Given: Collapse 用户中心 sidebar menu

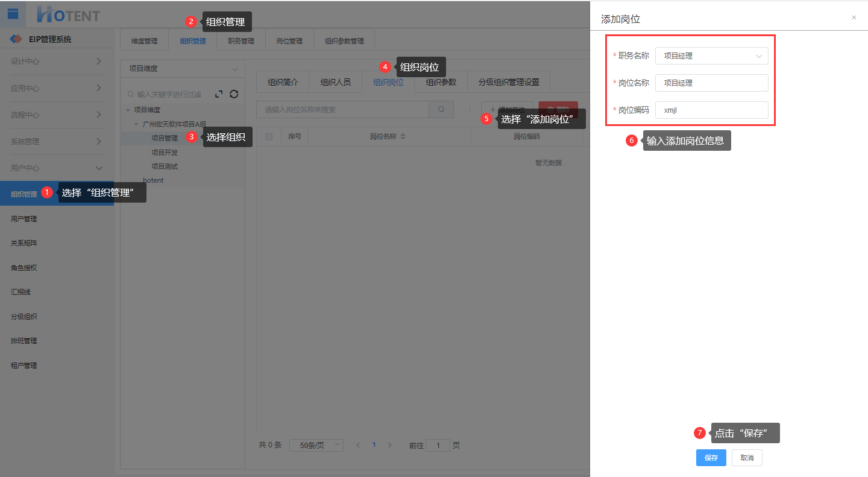Looking at the screenshot, I should (57, 168).
